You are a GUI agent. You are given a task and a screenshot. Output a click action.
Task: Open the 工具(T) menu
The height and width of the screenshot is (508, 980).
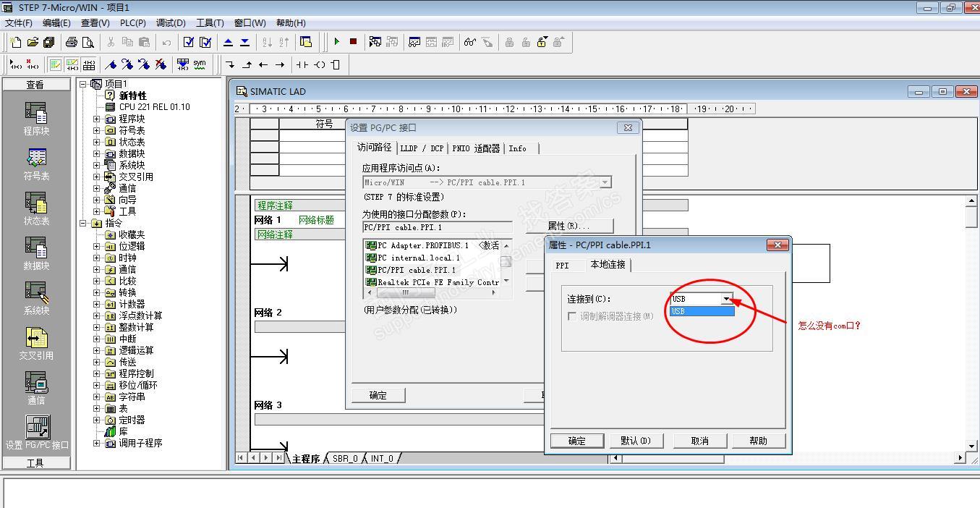[x=210, y=23]
